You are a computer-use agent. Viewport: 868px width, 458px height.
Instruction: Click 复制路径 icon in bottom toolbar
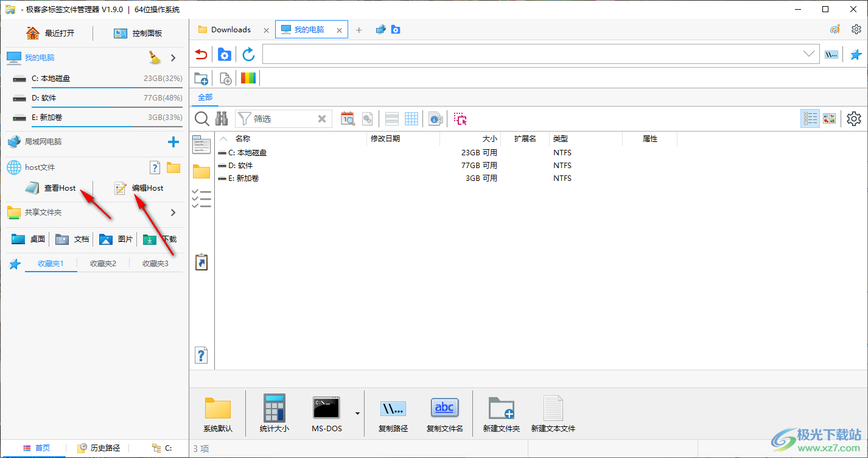[393, 414]
